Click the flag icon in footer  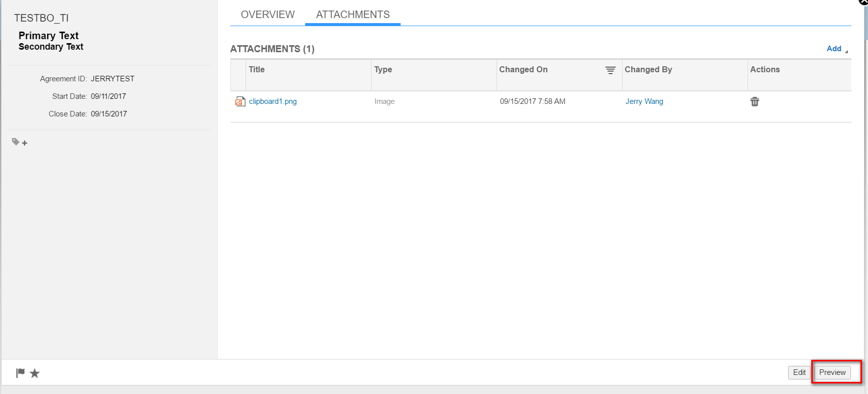[20, 373]
